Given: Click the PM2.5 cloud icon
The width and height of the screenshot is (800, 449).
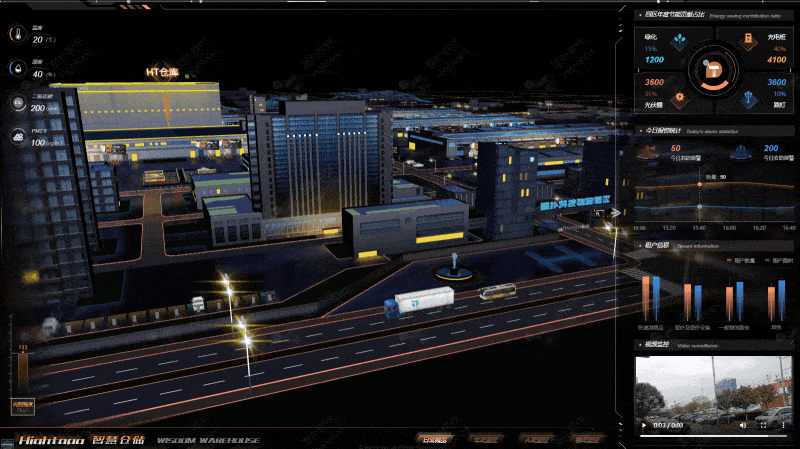Looking at the screenshot, I should [x=17, y=138].
